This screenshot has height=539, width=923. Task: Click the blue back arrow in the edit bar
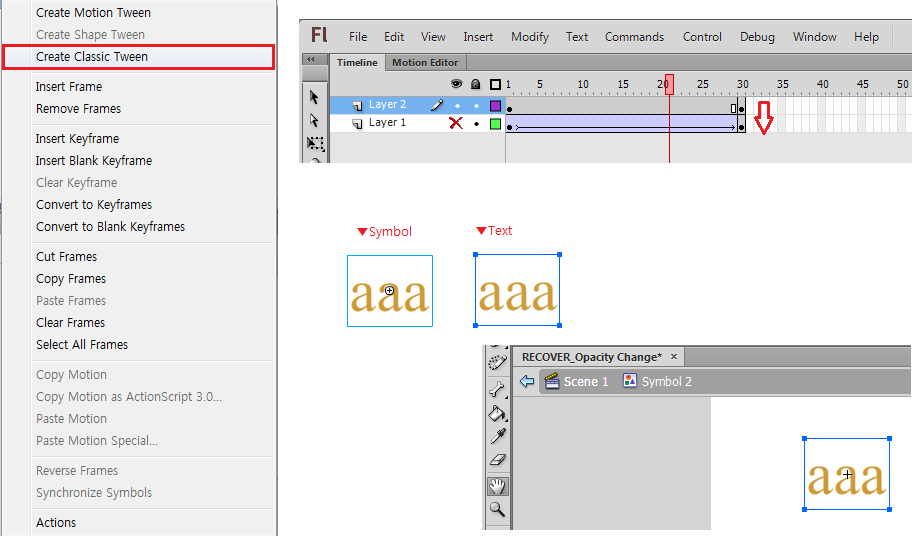[x=527, y=381]
